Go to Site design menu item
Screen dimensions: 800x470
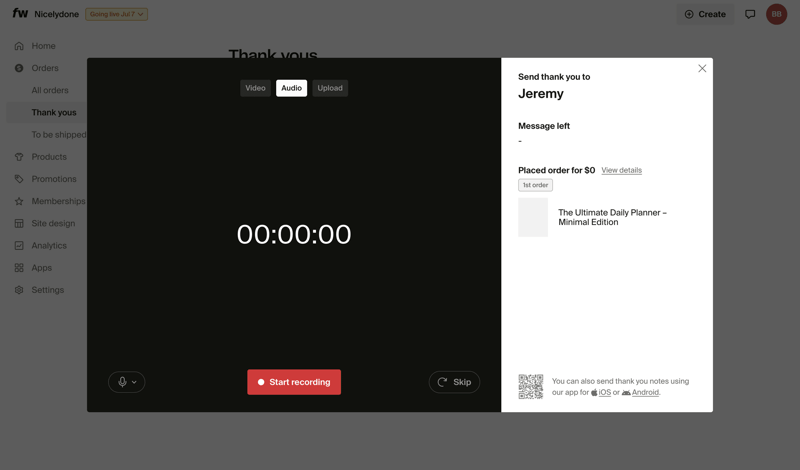click(53, 223)
